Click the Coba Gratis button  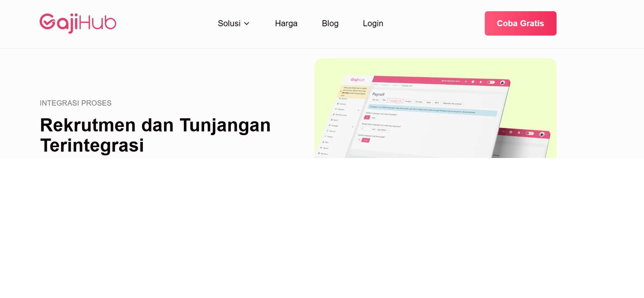tap(520, 23)
